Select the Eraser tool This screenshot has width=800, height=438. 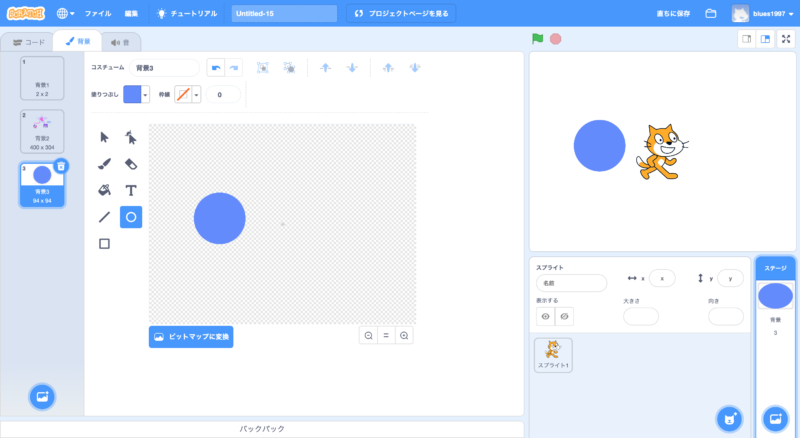pos(131,163)
